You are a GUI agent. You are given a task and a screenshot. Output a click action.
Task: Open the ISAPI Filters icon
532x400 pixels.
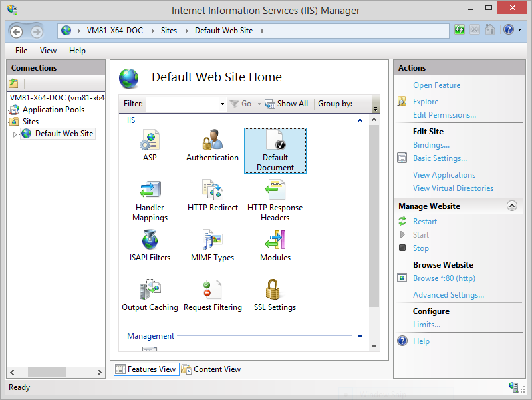150,241
